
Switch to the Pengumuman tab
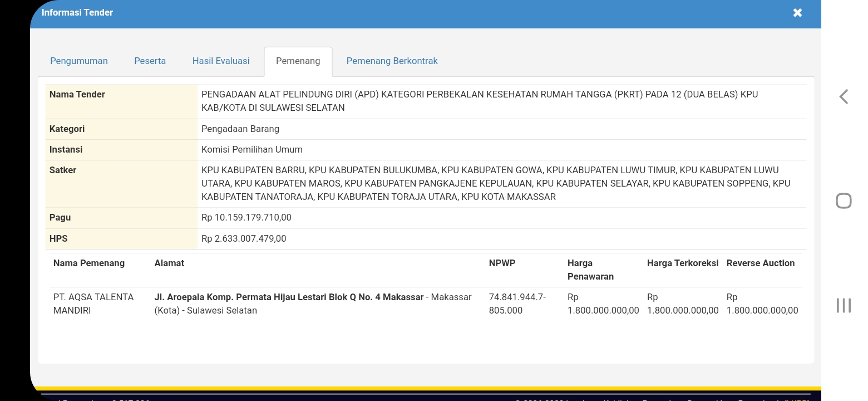pyautogui.click(x=79, y=61)
